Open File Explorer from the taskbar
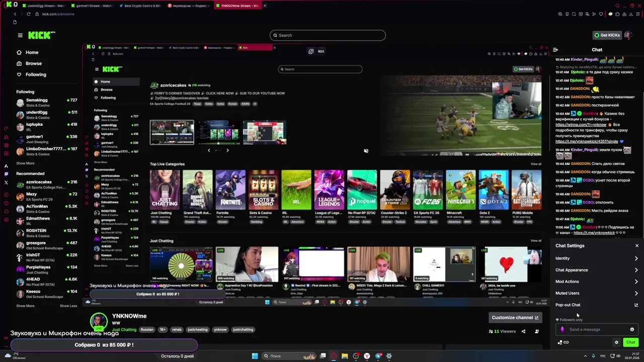The image size is (644, 362). tap(345, 356)
